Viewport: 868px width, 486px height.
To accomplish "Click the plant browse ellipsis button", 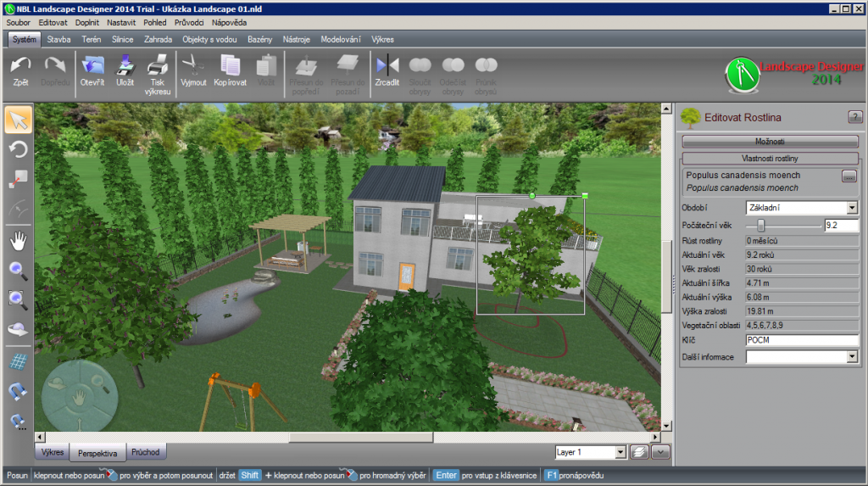I will click(x=849, y=176).
